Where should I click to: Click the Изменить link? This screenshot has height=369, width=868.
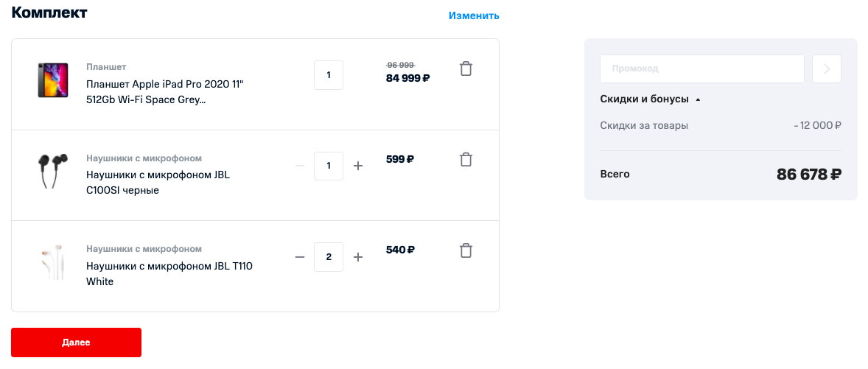[x=474, y=15]
